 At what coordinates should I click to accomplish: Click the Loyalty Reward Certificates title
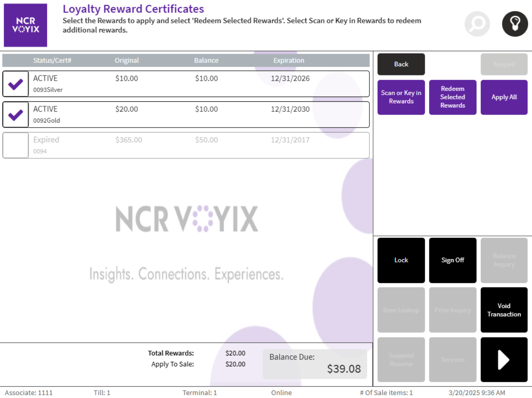(x=133, y=9)
